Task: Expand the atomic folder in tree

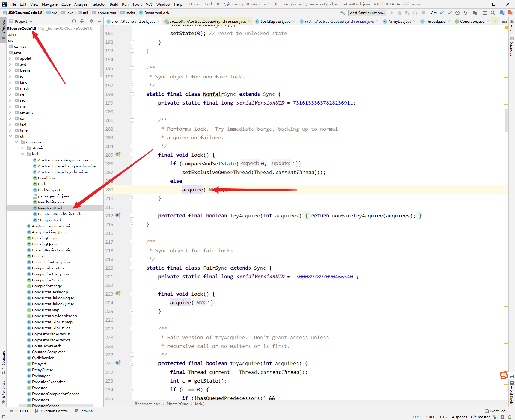Action: tap(22, 148)
